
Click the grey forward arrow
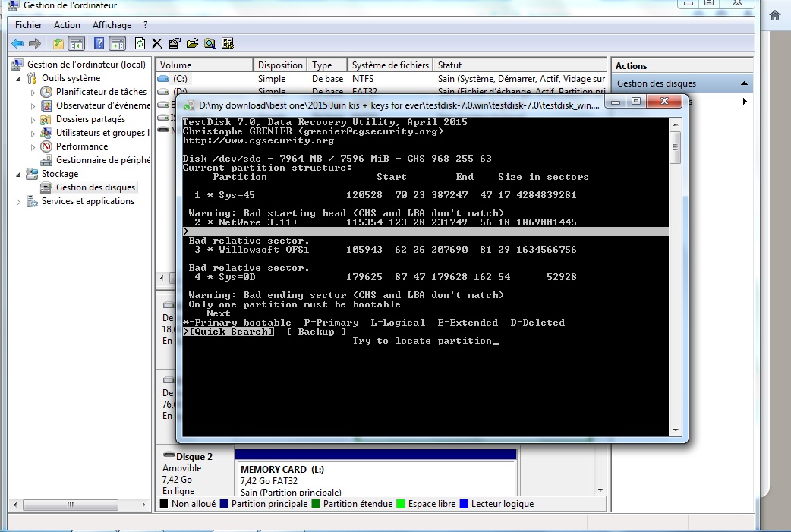pyautogui.click(x=35, y=44)
